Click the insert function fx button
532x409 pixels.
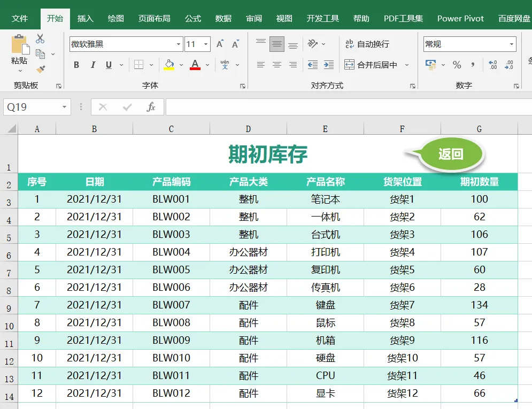(151, 107)
